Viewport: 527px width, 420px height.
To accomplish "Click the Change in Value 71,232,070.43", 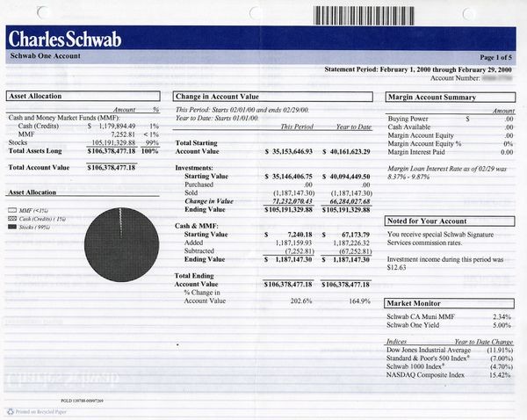I will tap(292, 201).
